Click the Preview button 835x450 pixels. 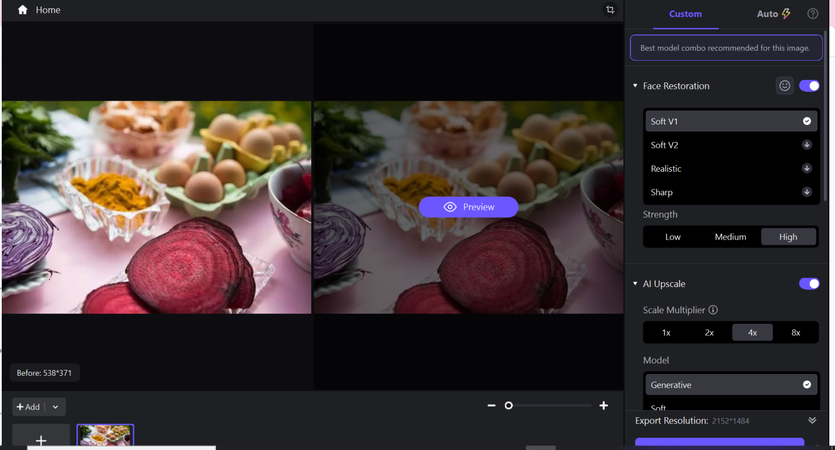[468, 207]
